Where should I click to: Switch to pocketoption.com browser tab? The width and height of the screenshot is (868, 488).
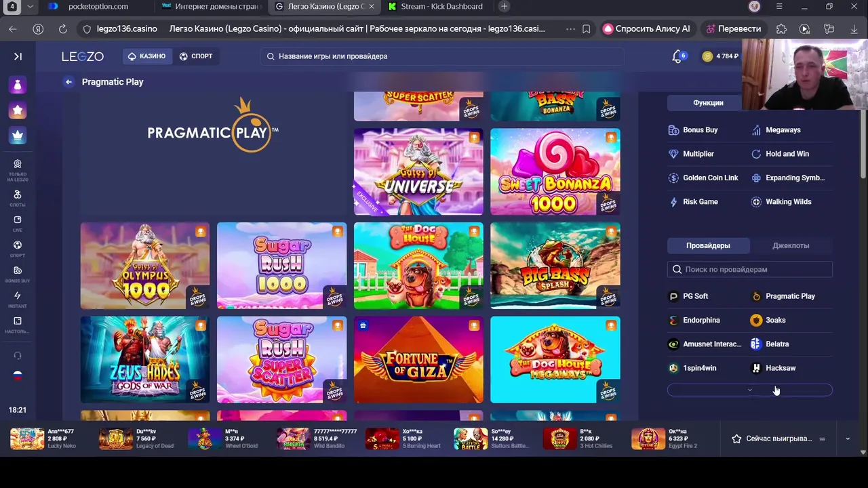tap(98, 7)
